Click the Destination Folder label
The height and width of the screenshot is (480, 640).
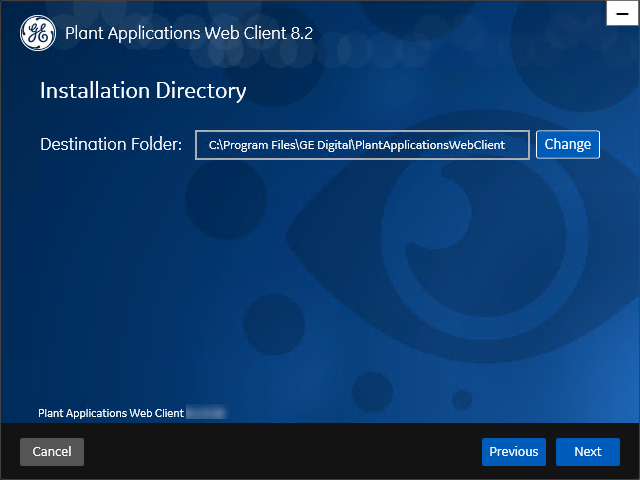(111, 144)
